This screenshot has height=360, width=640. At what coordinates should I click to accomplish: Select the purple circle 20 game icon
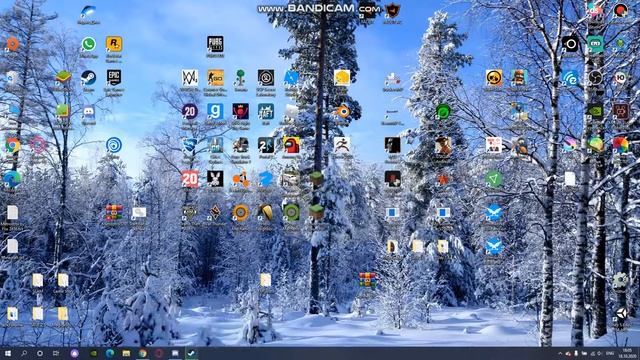(x=190, y=111)
